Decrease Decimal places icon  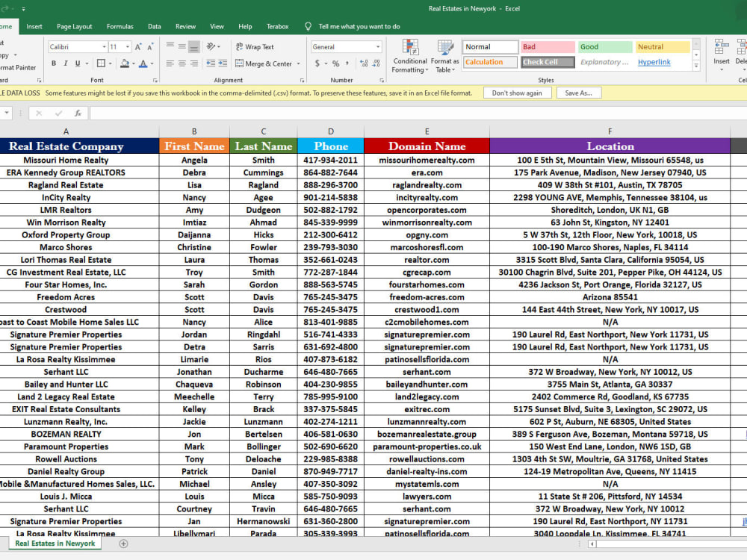click(x=376, y=63)
